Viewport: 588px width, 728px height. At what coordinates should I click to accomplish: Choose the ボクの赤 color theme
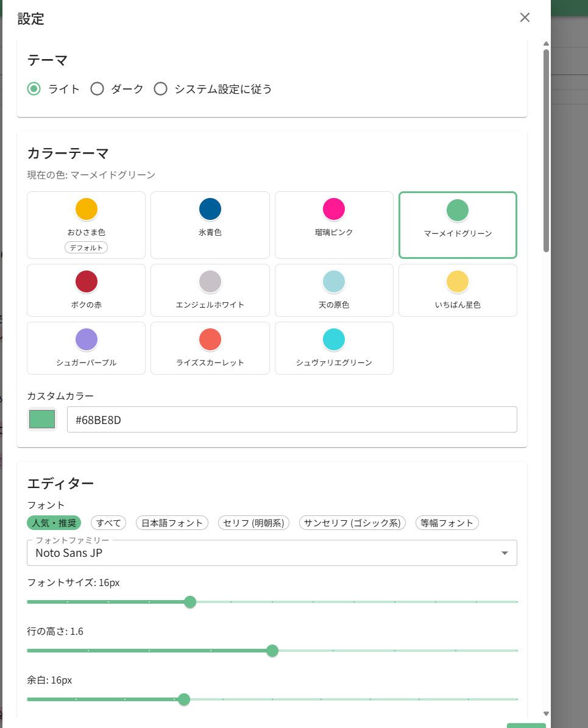(x=86, y=290)
